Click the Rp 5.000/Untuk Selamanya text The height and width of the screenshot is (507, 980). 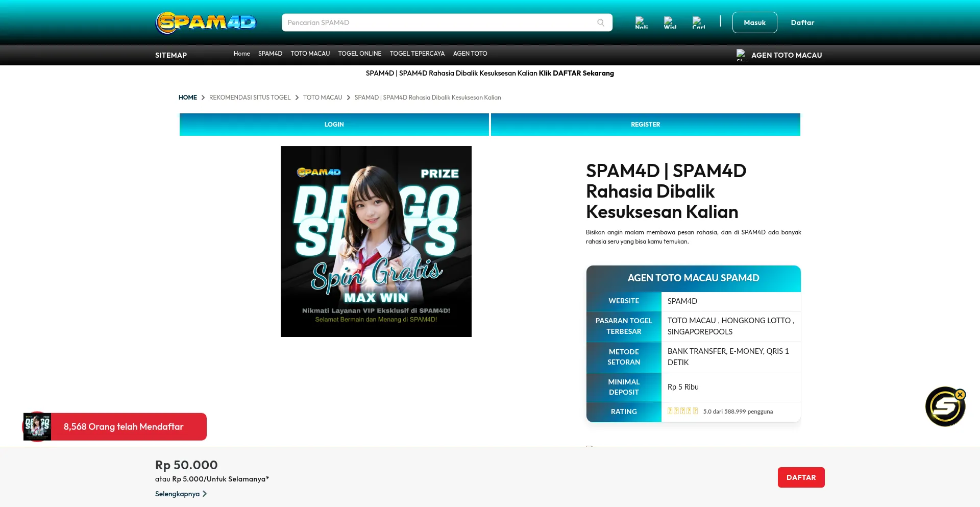click(x=220, y=479)
